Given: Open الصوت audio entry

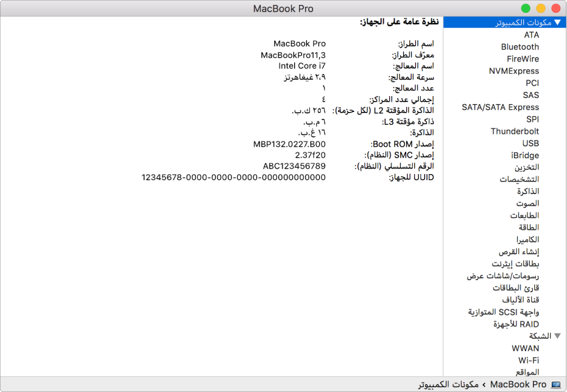Looking at the screenshot, I should pos(527,203).
